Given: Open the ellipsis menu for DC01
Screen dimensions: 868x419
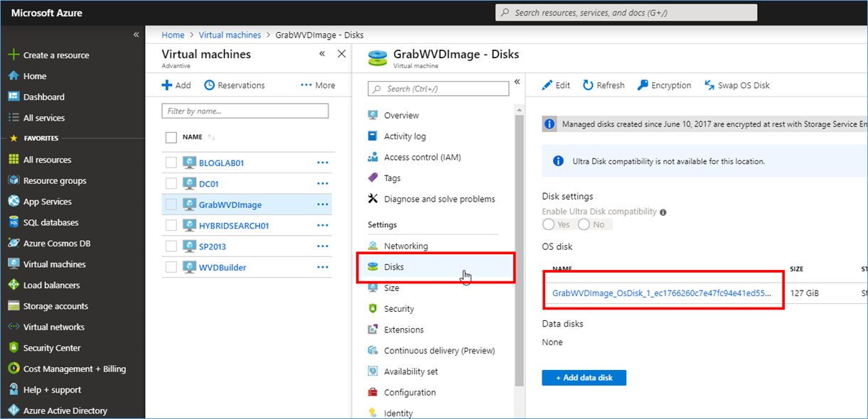Looking at the screenshot, I should tap(323, 183).
